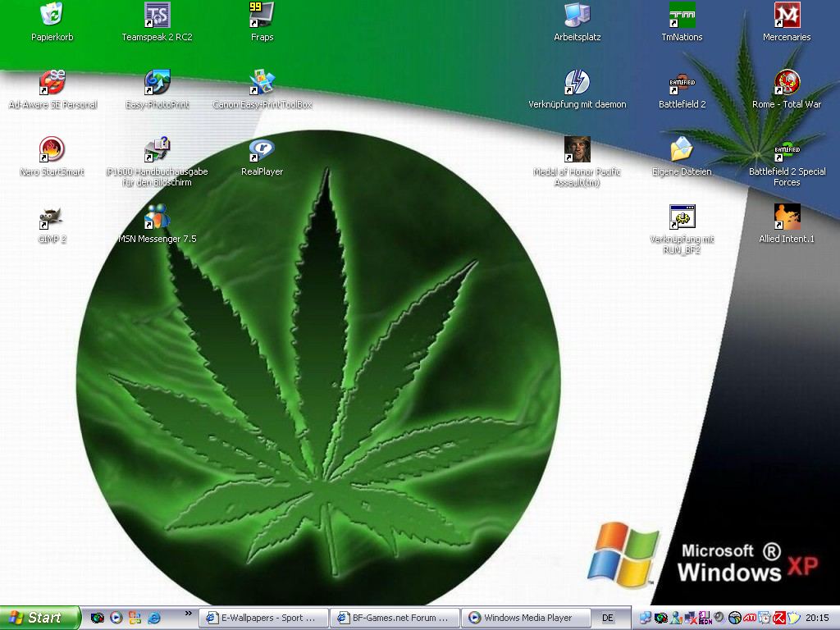Select the MSN Messenger 7.5 shortcut
This screenshot has height=630, width=840.
157,225
